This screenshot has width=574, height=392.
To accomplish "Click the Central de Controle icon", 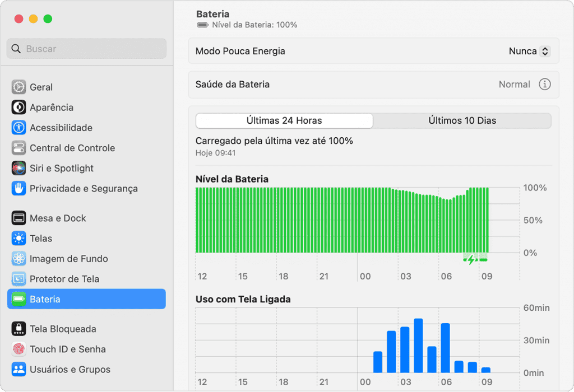I will click(x=18, y=148).
